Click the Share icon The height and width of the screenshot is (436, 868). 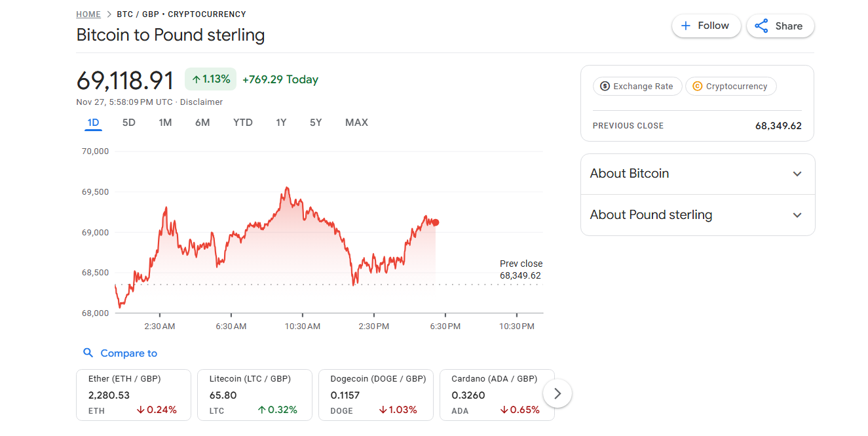[x=761, y=26]
